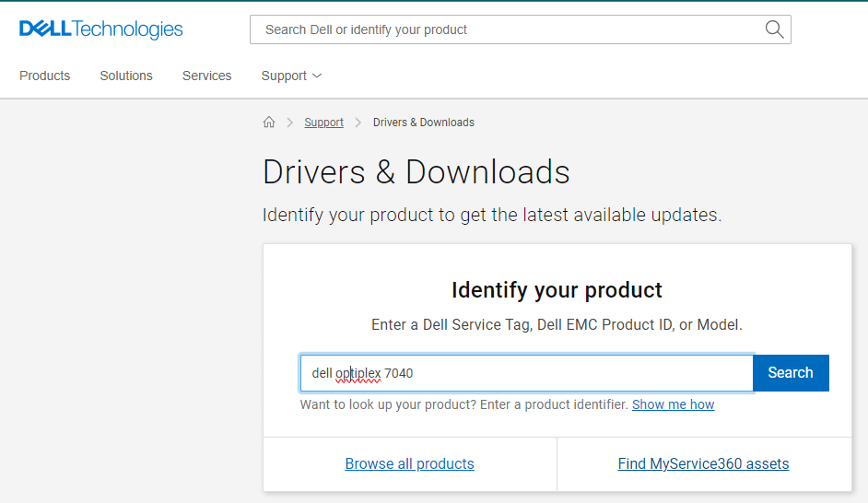Click the 'Identify your product' heading

point(557,290)
